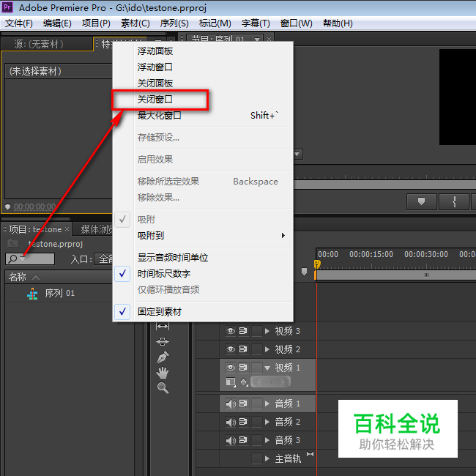Click the parent folder icon beside testone.prproj
The height and width of the screenshot is (476, 476).
click(x=12, y=243)
